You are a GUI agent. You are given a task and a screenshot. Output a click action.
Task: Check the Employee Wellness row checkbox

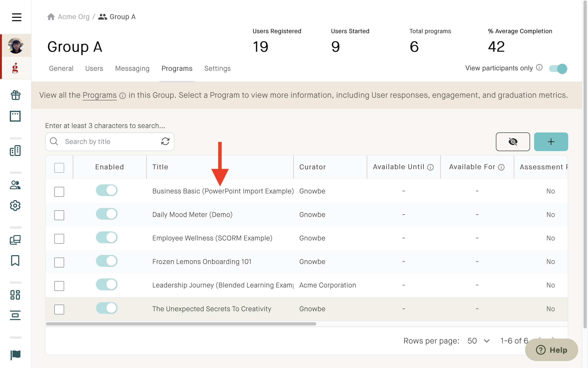click(59, 239)
